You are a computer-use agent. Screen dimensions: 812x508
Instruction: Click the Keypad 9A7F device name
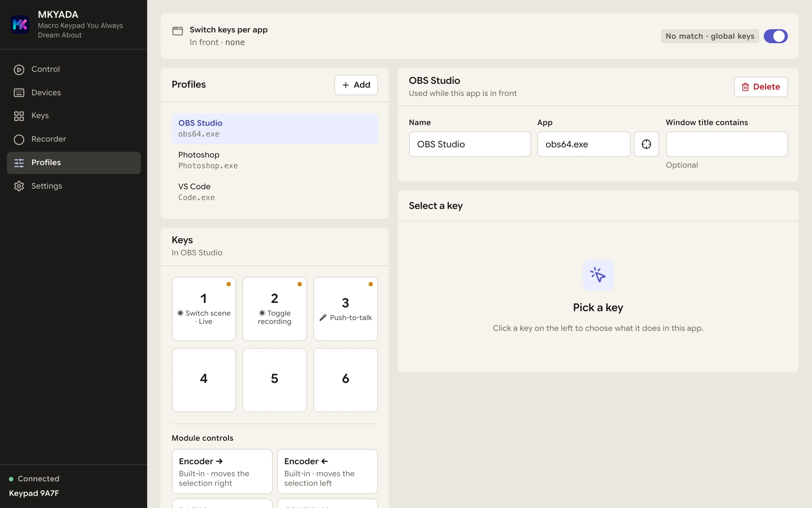(34, 493)
